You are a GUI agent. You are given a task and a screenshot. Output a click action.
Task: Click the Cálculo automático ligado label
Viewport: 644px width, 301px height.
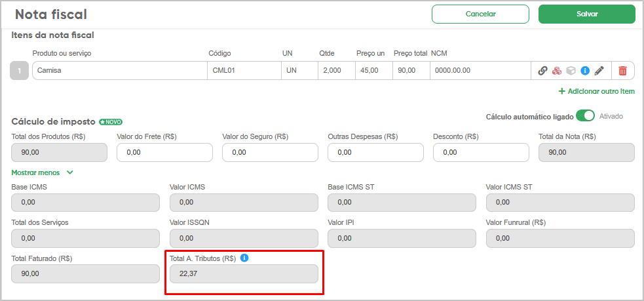click(x=529, y=117)
